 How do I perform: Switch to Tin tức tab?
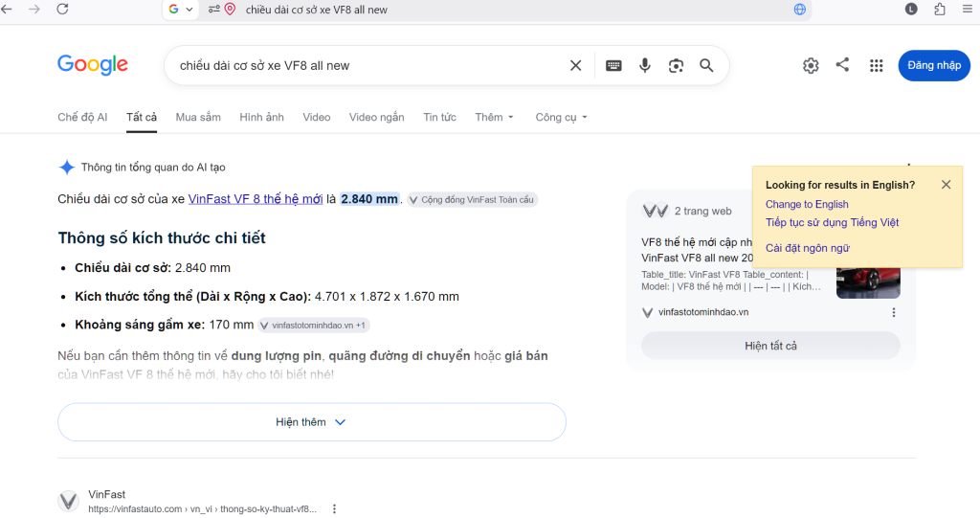tap(439, 117)
